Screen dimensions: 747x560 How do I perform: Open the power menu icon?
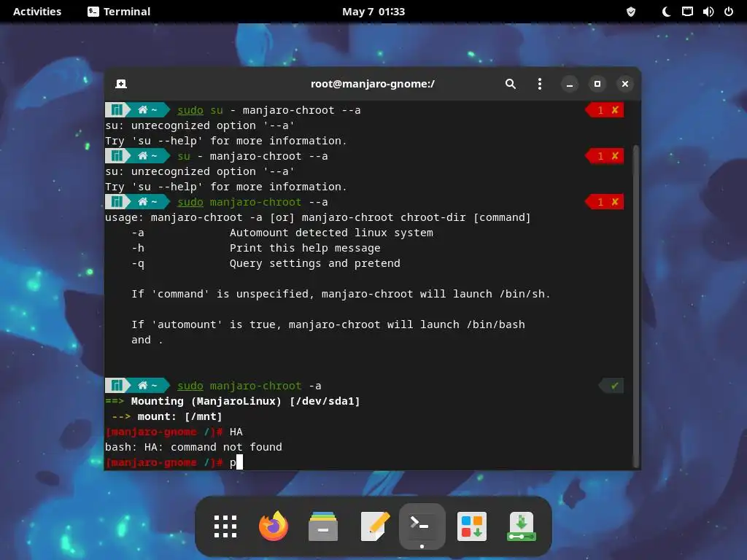pyautogui.click(x=729, y=12)
